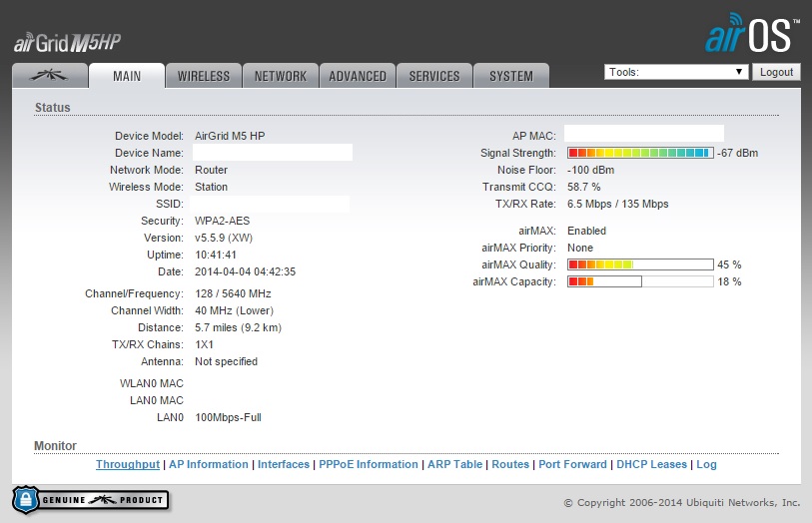
Task: Click the AP MAC value field
Action: click(643, 133)
